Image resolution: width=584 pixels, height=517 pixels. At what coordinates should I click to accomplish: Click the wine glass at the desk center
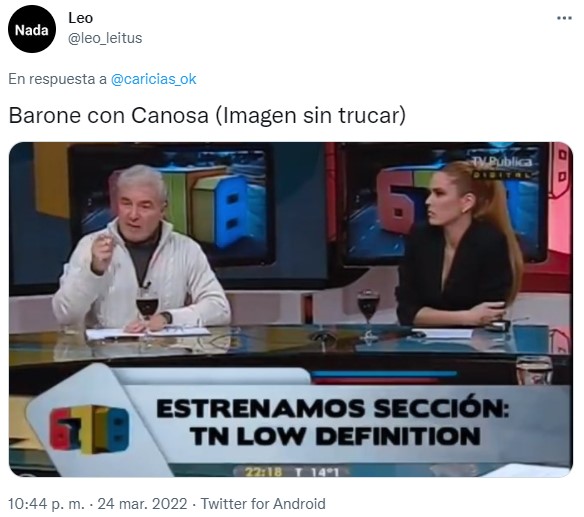(368, 306)
